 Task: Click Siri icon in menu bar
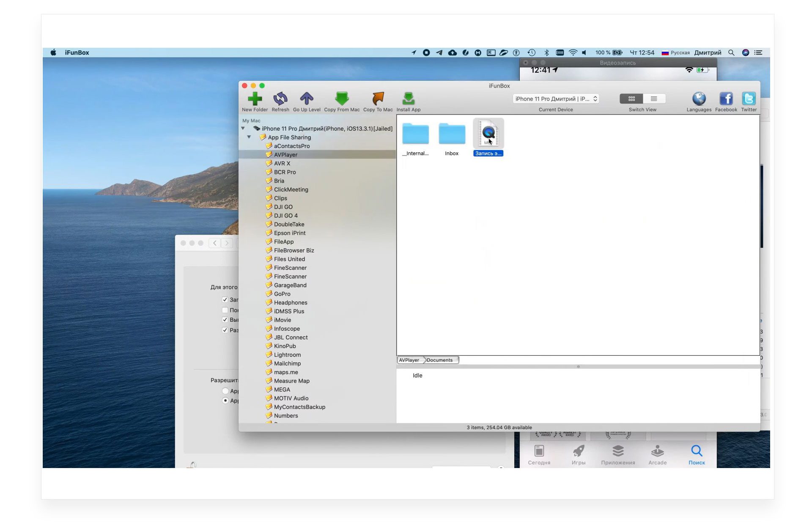[746, 52]
